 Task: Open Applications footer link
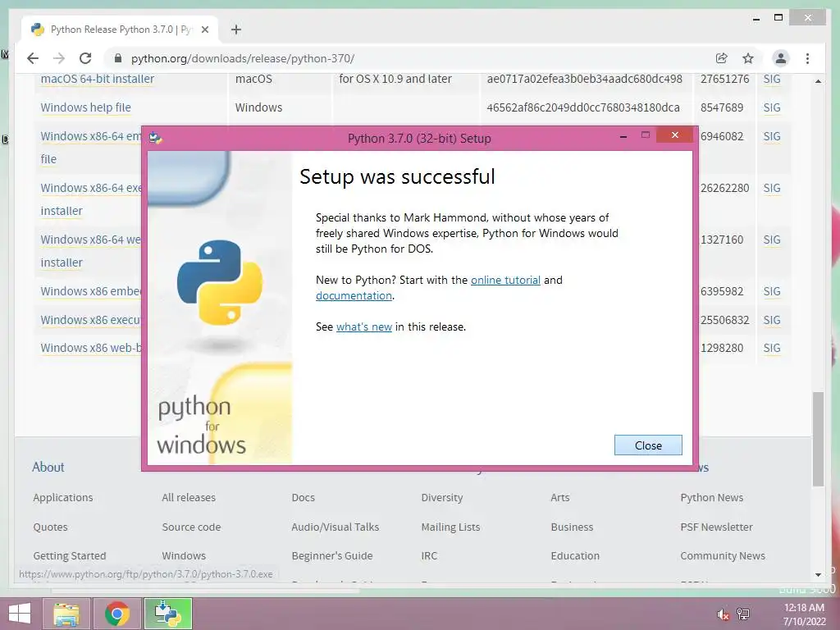[62, 497]
